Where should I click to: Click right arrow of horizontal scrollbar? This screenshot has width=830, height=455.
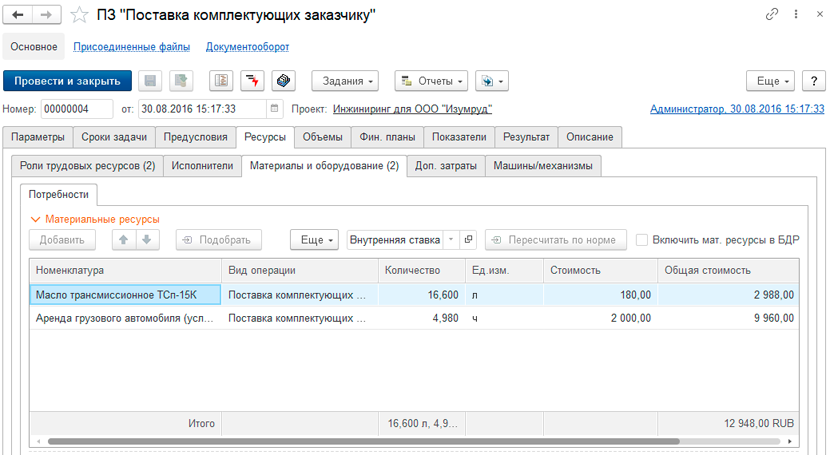[x=790, y=441]
